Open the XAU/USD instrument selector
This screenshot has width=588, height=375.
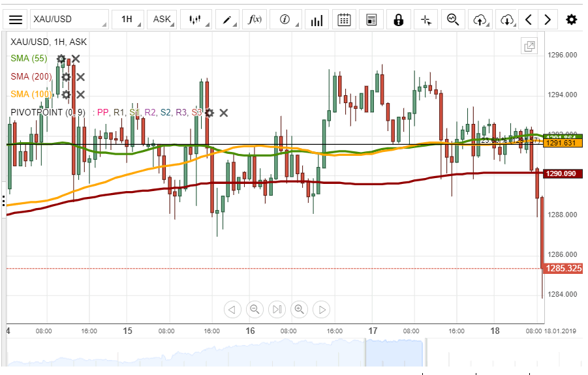[69, 20]
